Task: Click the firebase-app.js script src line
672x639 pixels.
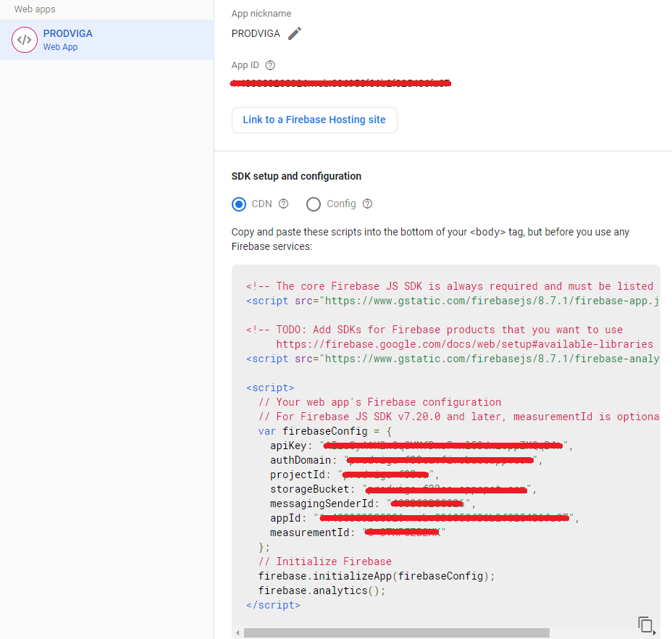Action: 453,301
